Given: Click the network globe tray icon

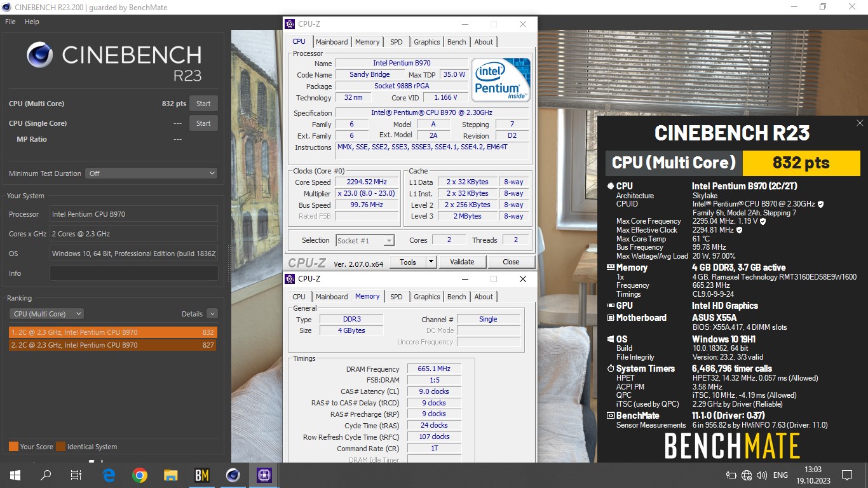Looking at the screenshot, I should tap(747, 475).
